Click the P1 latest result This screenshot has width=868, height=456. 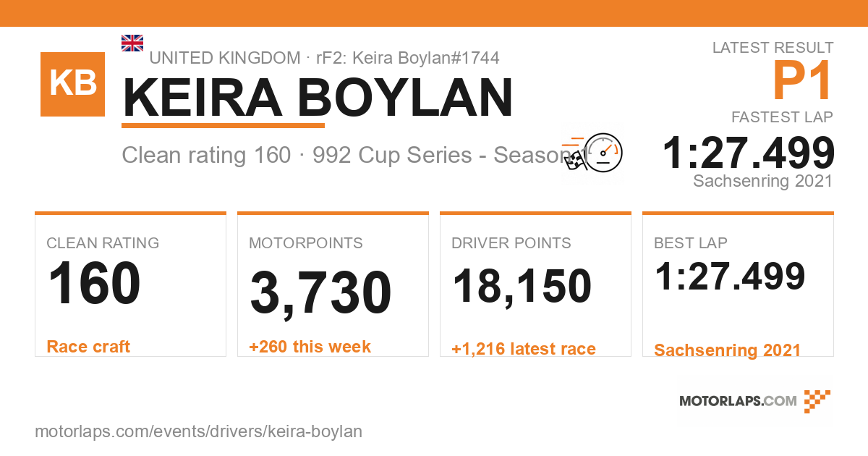coord(803,80)
